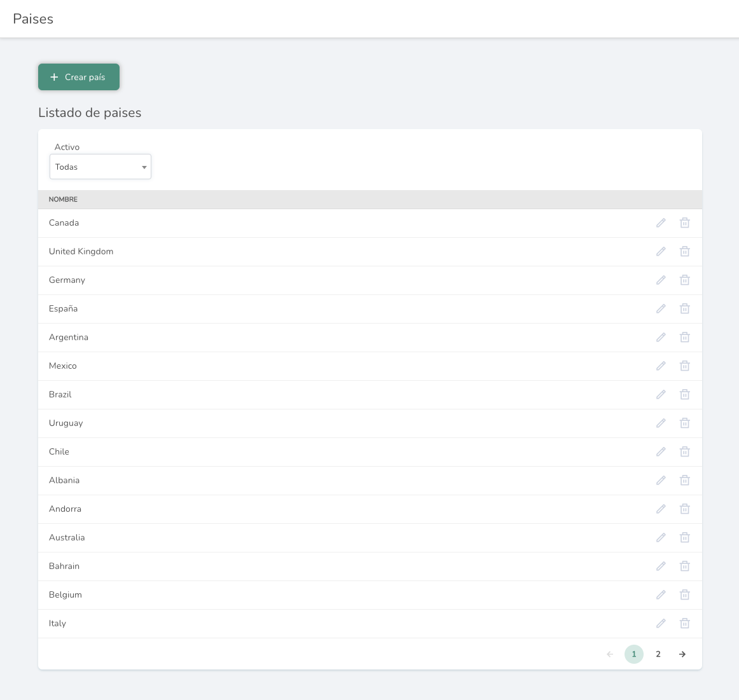739x700 pixels.
Task: Open edit for España via pencil icon
Action: [x=661, y=308]
